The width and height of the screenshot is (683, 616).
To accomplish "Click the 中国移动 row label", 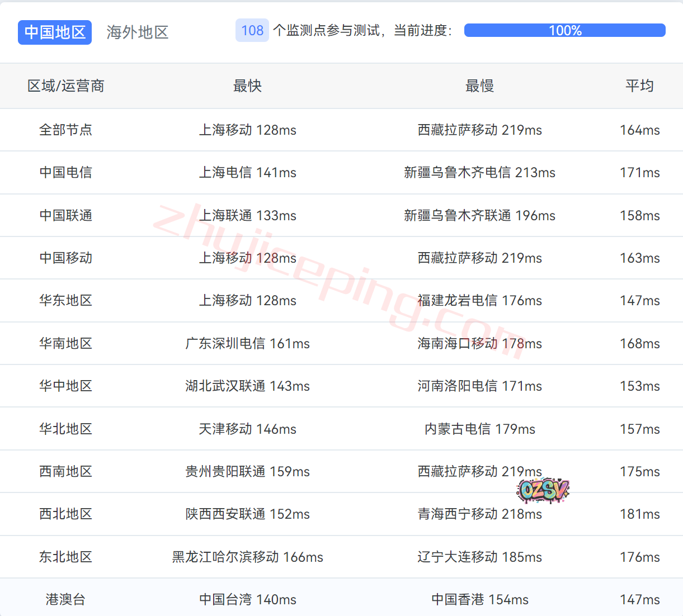I will click(65, 258).
